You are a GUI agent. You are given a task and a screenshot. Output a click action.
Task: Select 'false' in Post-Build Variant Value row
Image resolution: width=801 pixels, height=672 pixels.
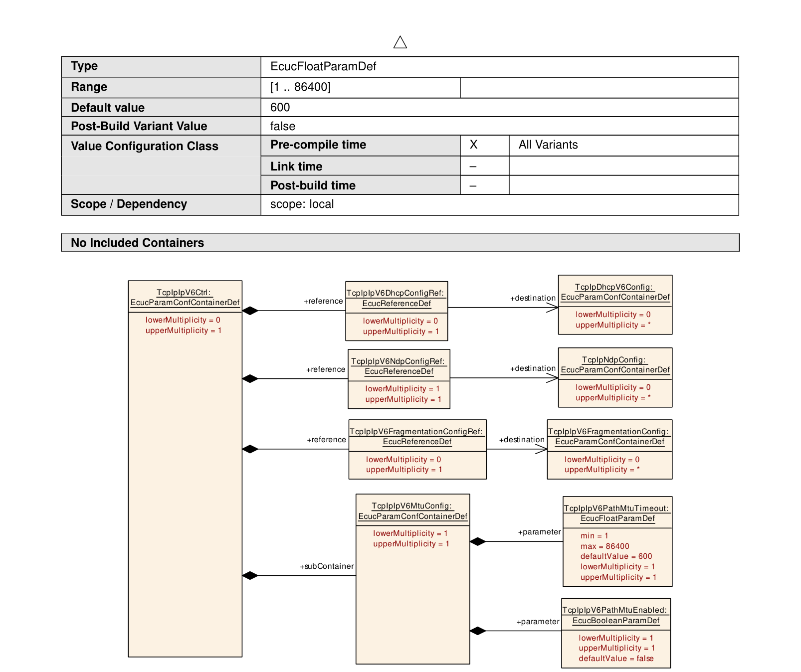pyautogui.click(x=283, y=126)
